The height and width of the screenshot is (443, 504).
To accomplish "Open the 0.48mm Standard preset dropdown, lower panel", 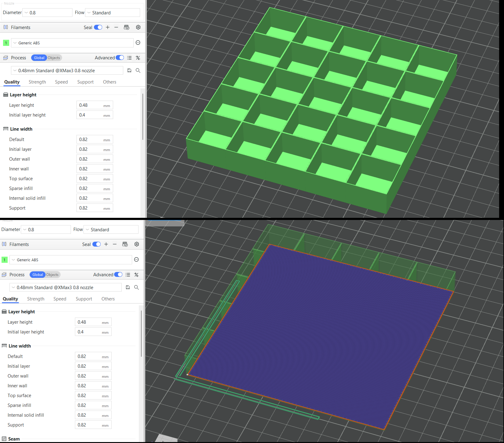I will click(x=65, y=287).
